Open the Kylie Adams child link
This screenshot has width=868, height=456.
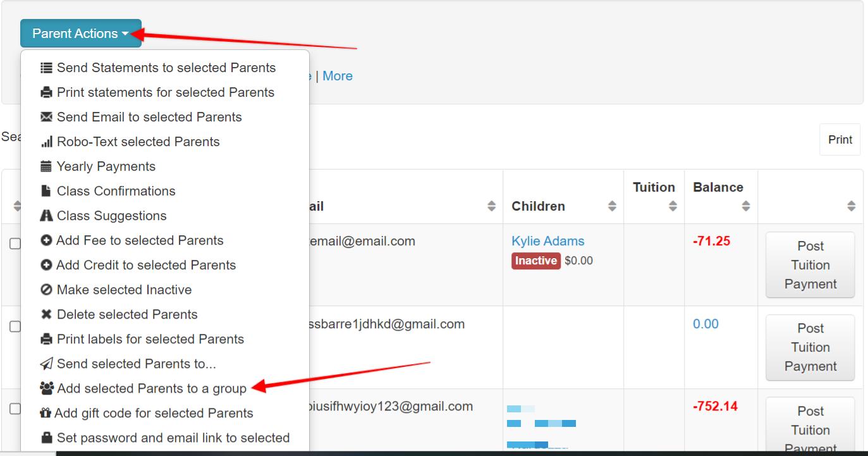click(x=547, y=241)
